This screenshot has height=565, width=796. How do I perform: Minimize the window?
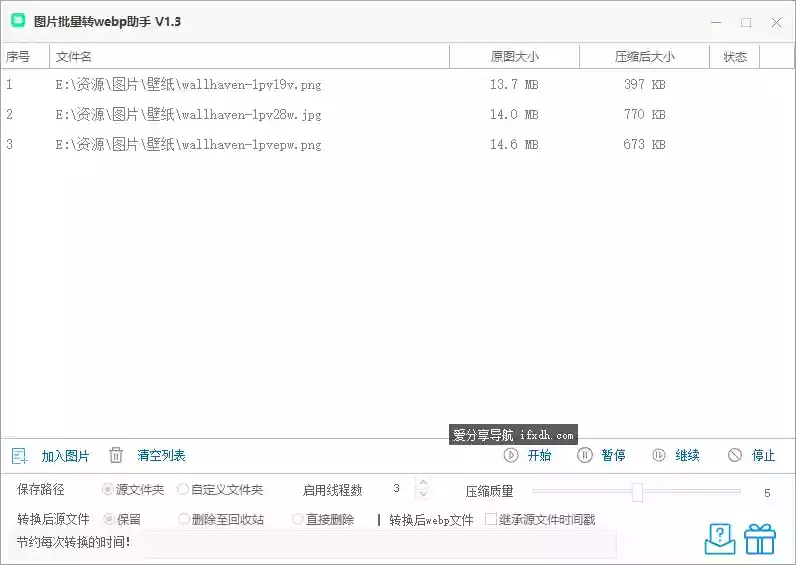(x=716, y=22)
